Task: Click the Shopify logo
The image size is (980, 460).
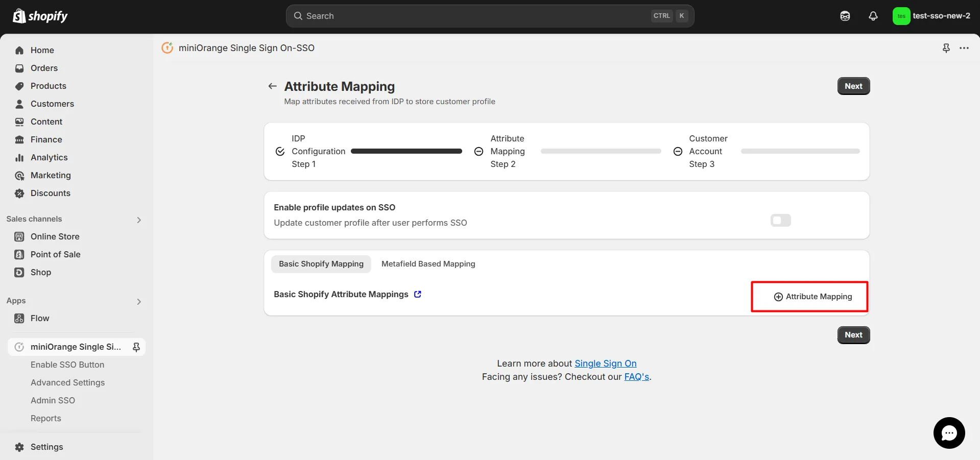Action: pyautogui.click(x=40, y=16)
